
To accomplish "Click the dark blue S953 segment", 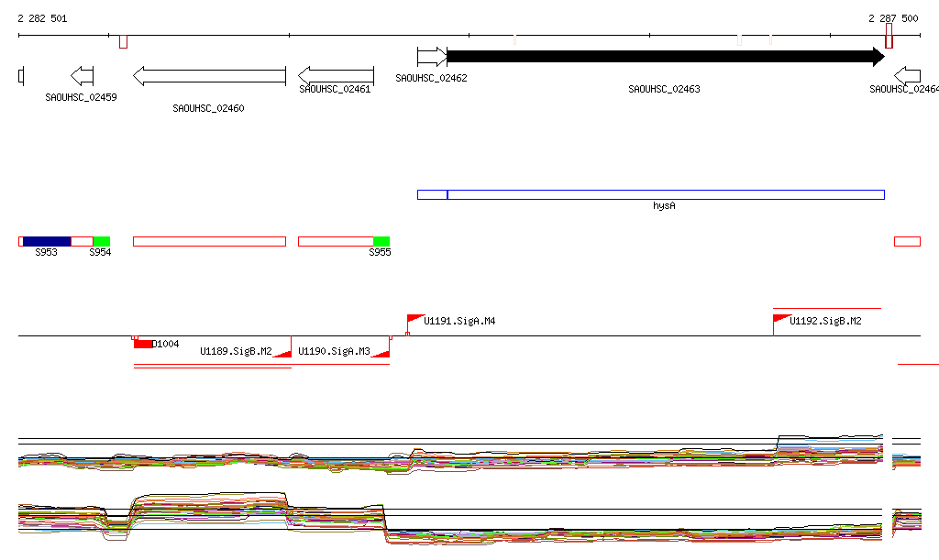I will pyautogui.click(x=47, y=241).
